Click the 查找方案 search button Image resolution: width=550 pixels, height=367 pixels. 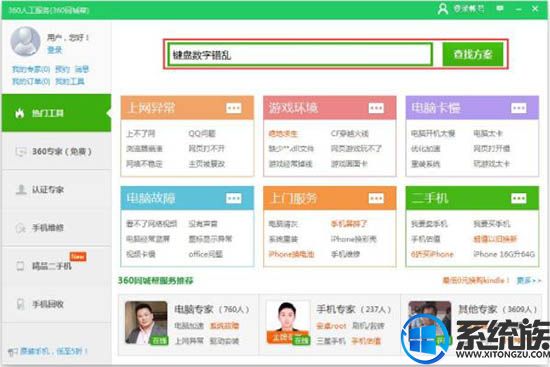click(472, 54)
